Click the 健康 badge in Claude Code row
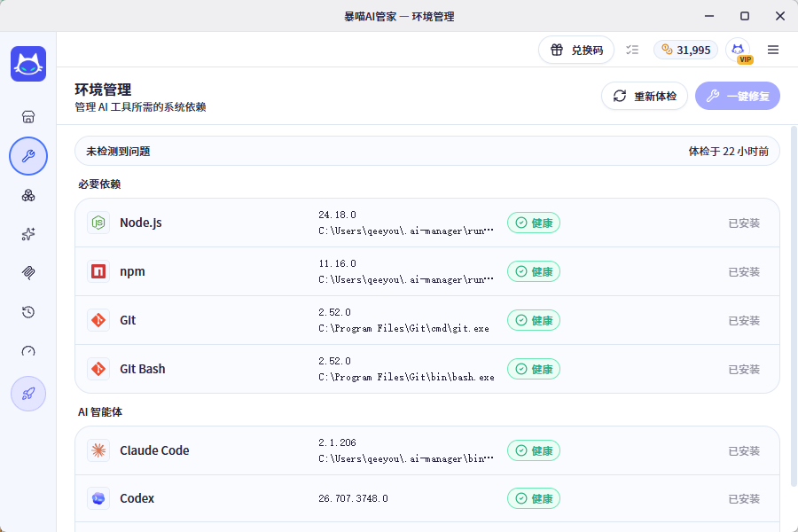This screenshot has width=798, height=532. [534, 450]
